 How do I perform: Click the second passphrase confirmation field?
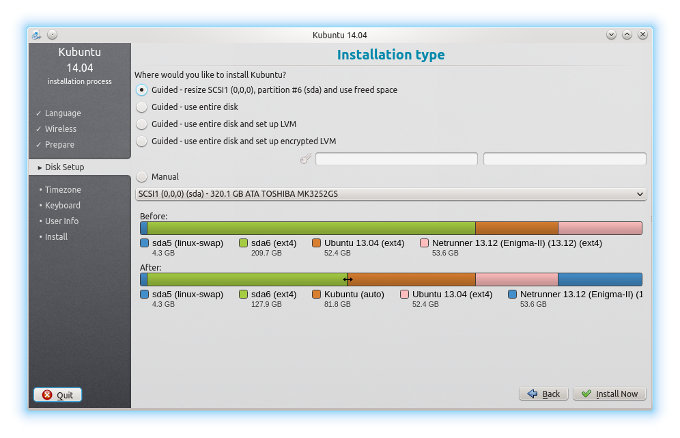[x=565, y=159]
